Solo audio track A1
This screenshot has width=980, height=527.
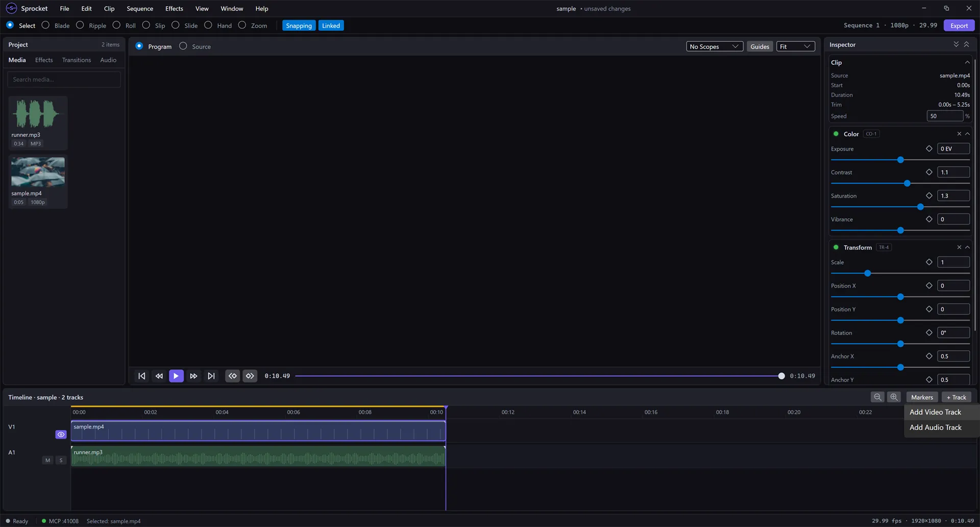61,460
